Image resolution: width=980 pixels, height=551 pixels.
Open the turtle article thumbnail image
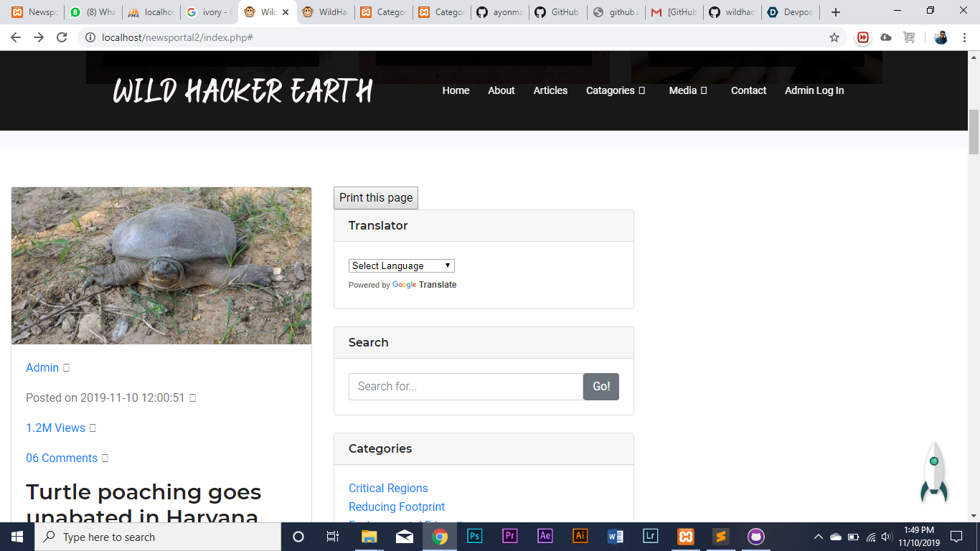(x=161, y=265)
